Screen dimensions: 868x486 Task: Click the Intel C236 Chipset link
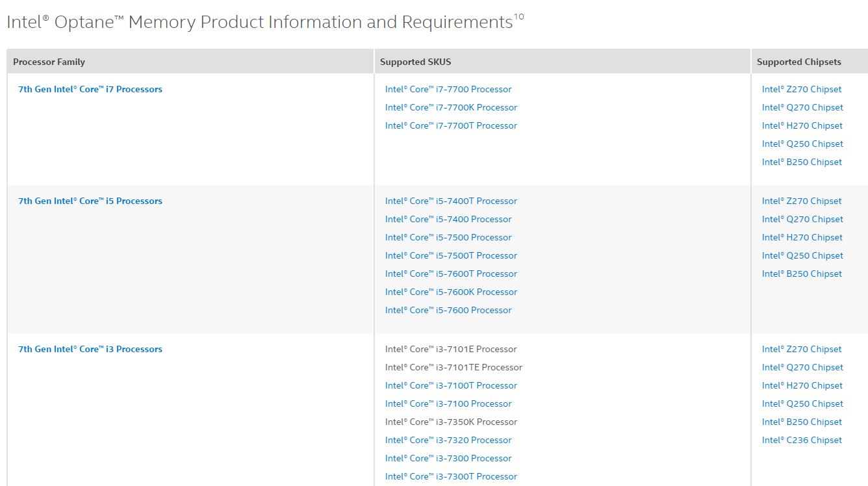pyautogui.click(x=802, y=441)
